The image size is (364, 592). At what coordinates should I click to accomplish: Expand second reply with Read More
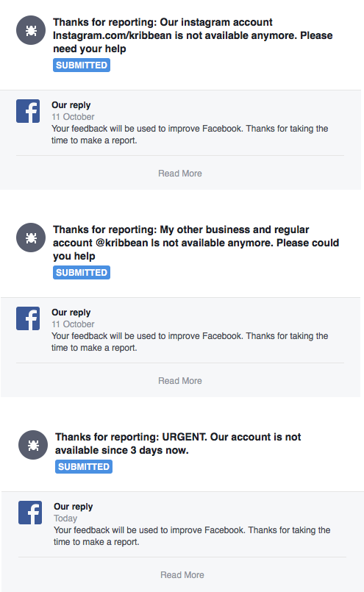pos(180,381)
